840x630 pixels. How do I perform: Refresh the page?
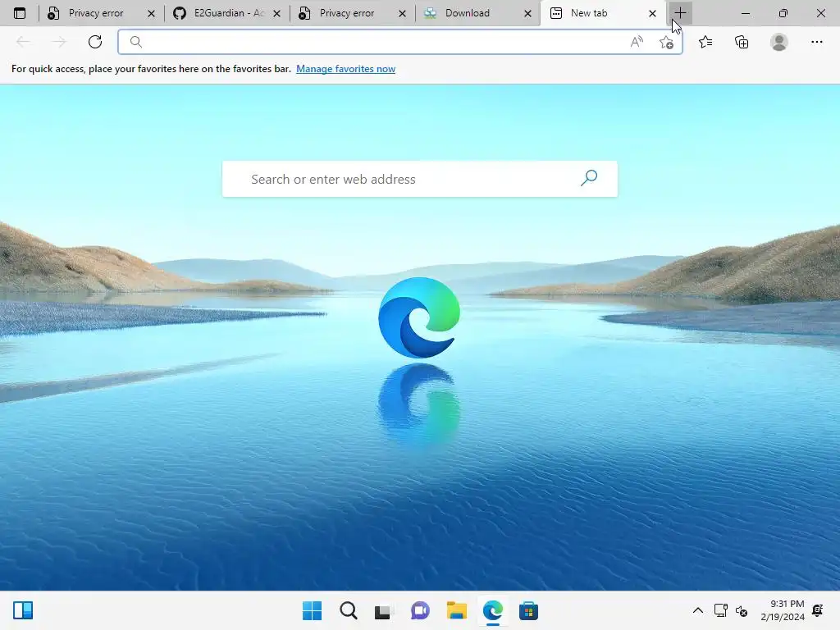click(95, 42)
